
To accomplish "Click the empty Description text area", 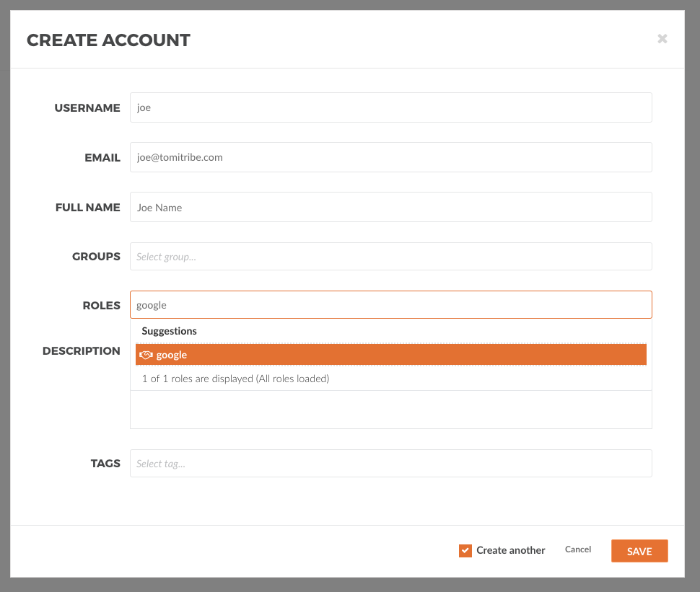I will click(x=390, y=410).
